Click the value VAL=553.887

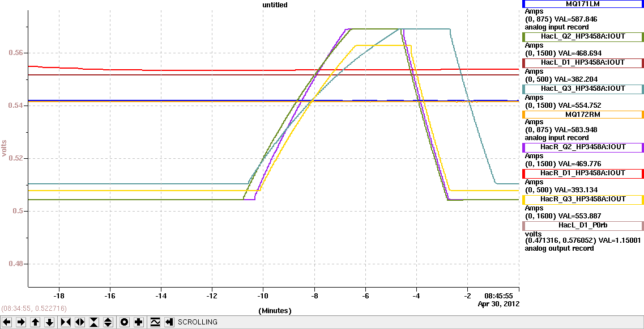(579, 216)
